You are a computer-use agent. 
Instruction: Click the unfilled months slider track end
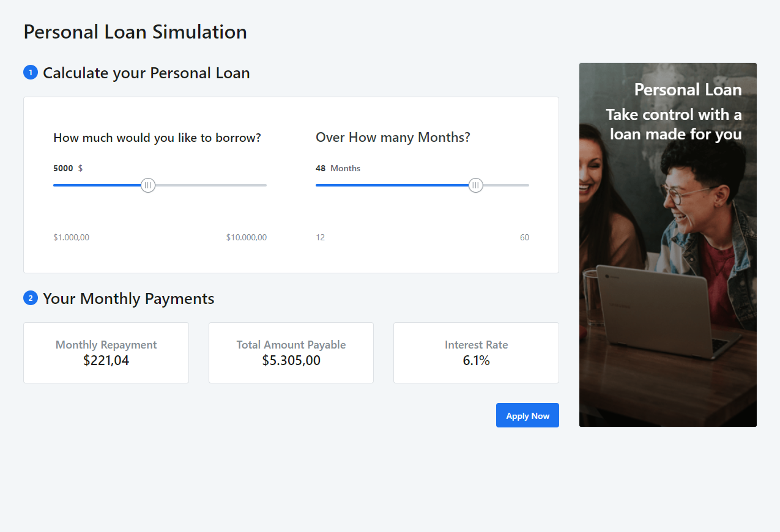(x=507, y=185)
